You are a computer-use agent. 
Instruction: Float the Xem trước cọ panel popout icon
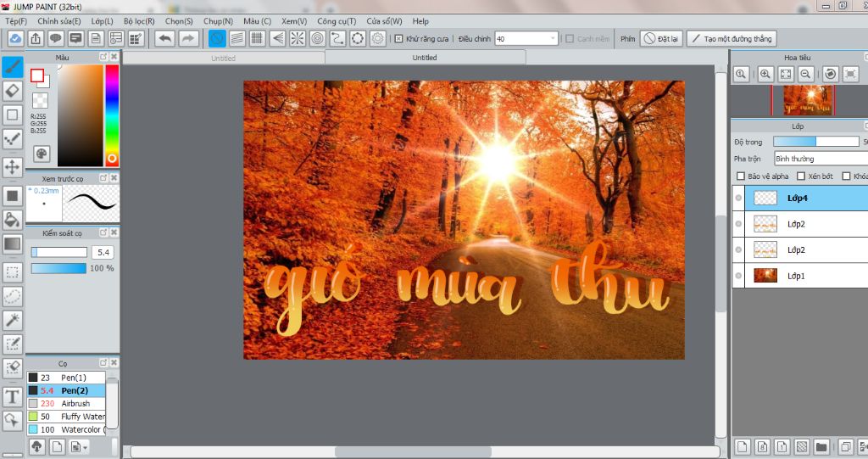[103, 177]
